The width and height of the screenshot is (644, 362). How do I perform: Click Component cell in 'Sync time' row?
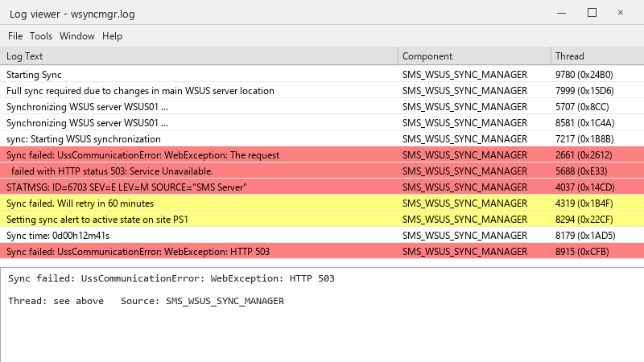pos(464,236)
